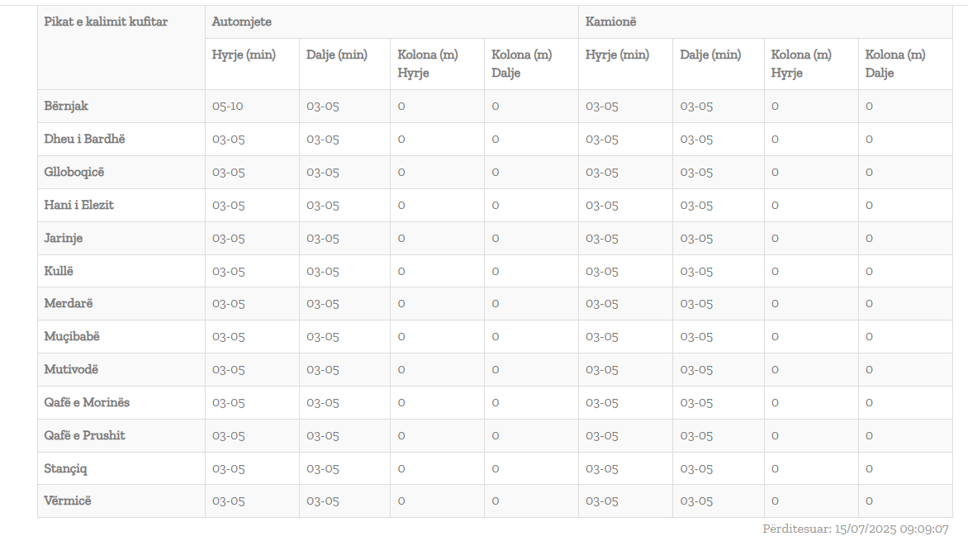Select the Kullë border point cell
This screenshot has height=560, width=968.
(59, 272)
